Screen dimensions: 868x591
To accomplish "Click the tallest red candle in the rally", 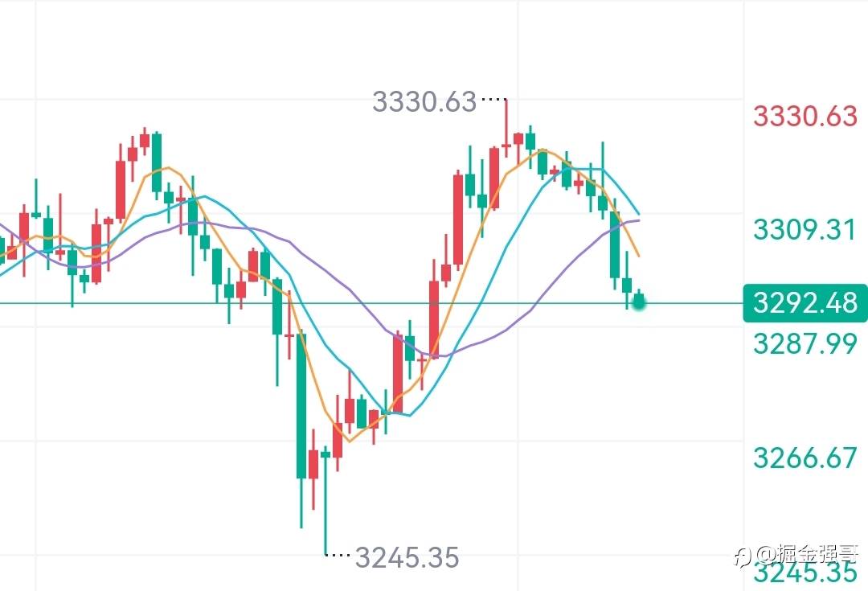I will click(457, 220).
